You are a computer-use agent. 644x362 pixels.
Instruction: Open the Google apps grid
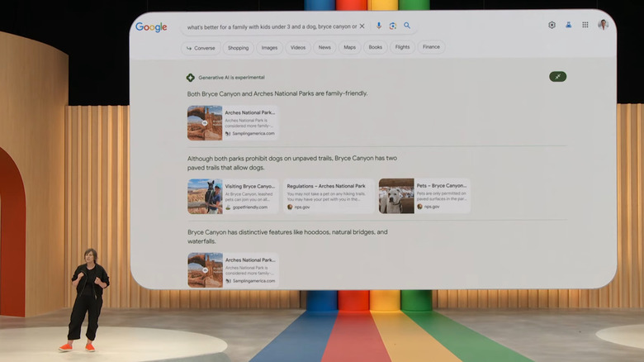pyautogui.click(x=585, y=26)
